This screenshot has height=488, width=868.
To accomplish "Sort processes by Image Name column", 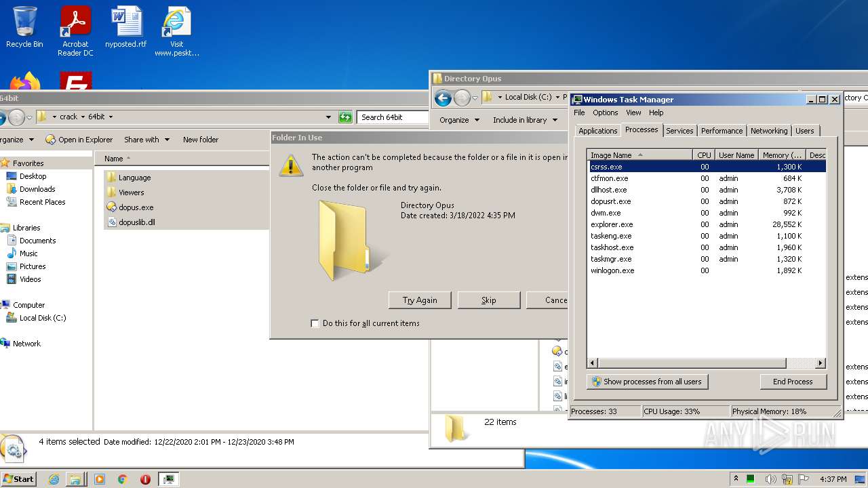I will tap(640, 155).
